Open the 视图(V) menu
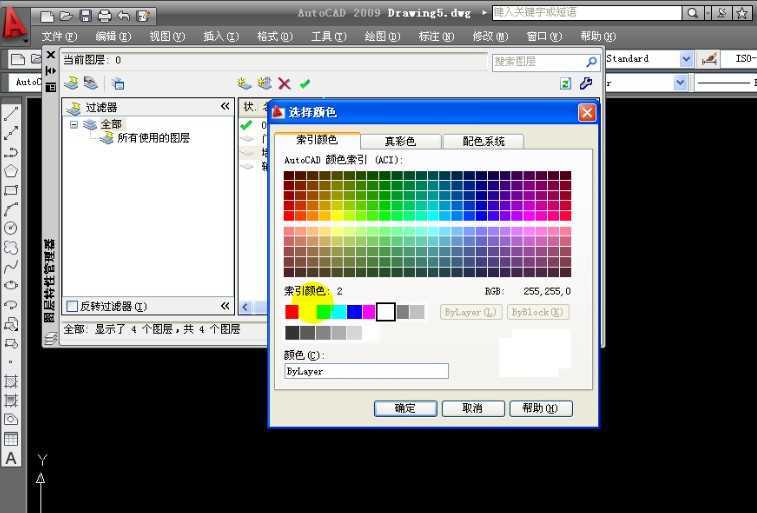This screenshot has height=513, width=757. [x=167, y=37]
